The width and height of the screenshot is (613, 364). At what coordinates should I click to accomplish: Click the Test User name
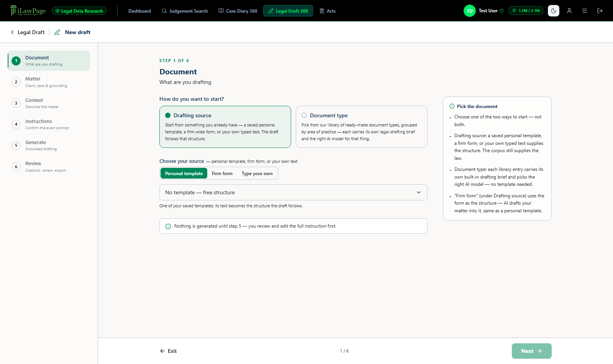(x=488, y=11)
